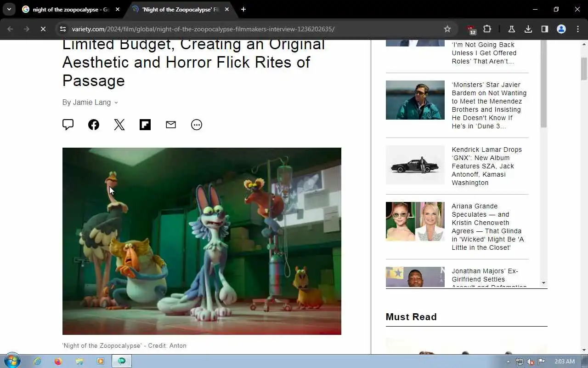Click the sidebar list scrollbar thumb
This screenshot has width=588, height=368.
(x=544, y=84)
